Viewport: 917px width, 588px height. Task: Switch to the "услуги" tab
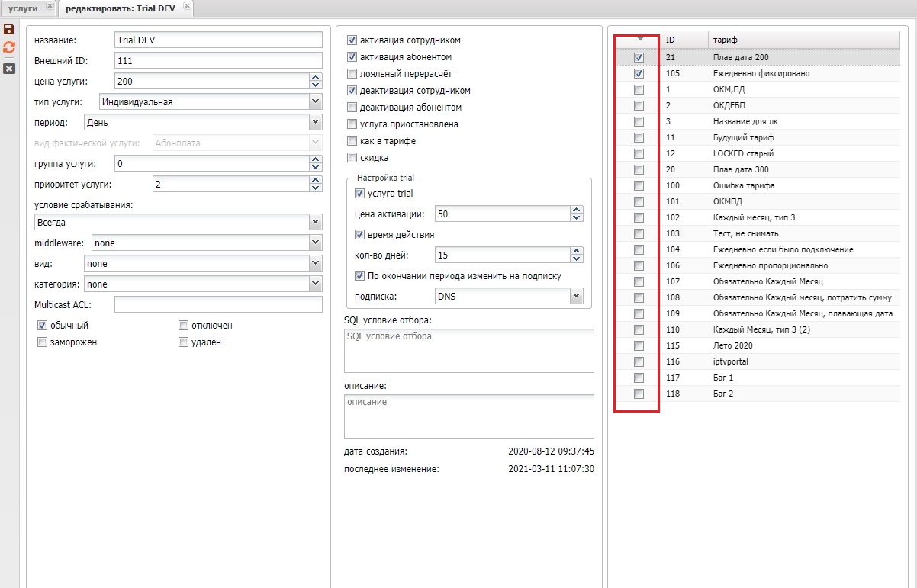click(x=23, y=7)
